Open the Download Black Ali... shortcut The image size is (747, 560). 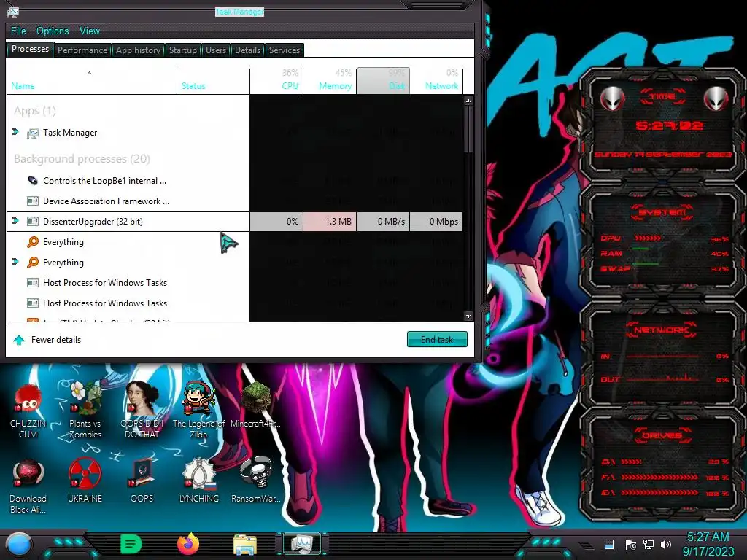[x=28, y=486]
